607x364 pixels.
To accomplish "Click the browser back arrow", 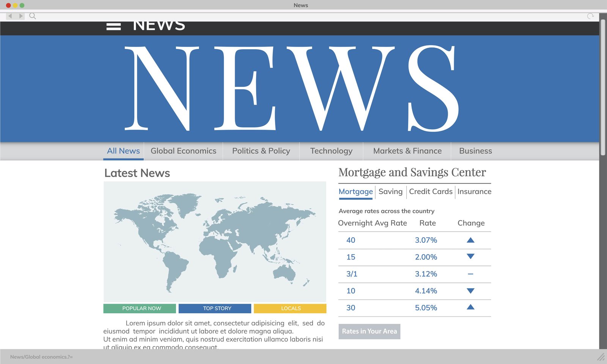I will pyautogui.click(x=10, y=16).
